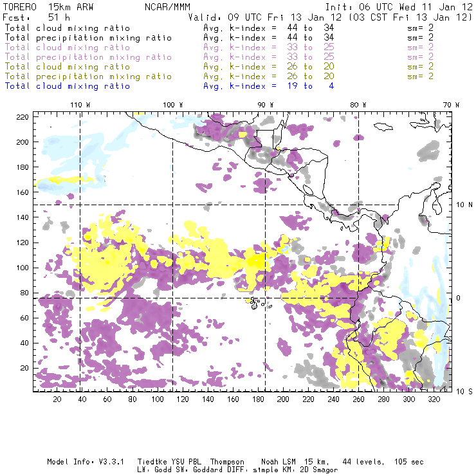
Task: Click the purple 'Avg. k-index = 33 to 25' first row
Action: (269, 48)
